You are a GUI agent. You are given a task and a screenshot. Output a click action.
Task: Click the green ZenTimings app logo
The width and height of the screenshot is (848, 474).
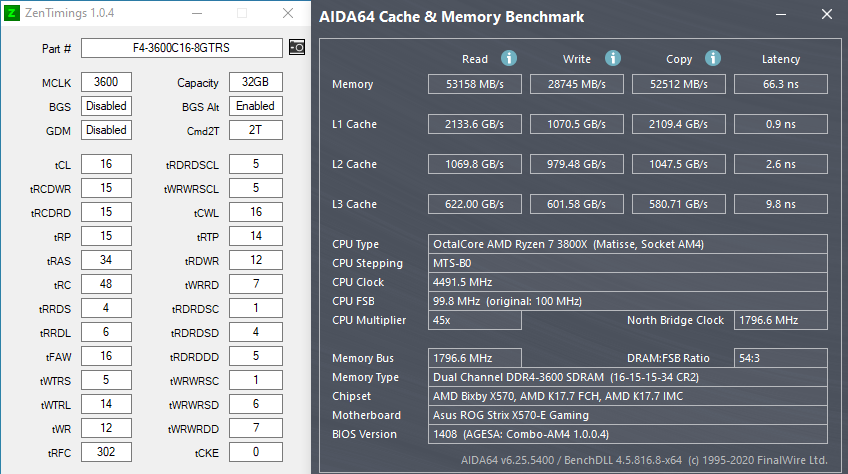tap(12, 13)
